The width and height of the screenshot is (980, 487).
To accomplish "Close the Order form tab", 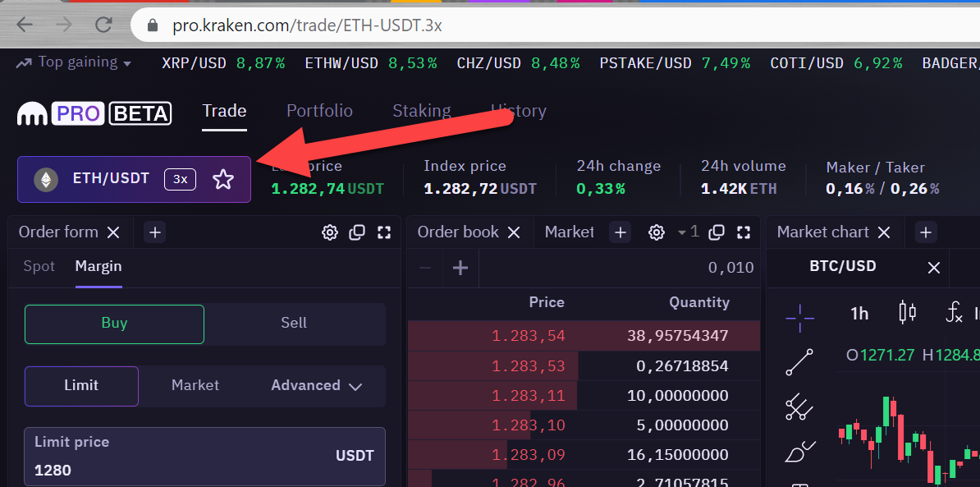I will point(113,232).
